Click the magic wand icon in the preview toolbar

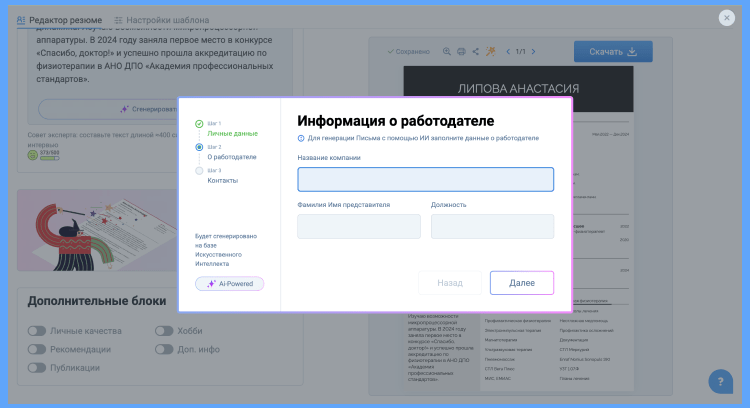coord(491,51)
